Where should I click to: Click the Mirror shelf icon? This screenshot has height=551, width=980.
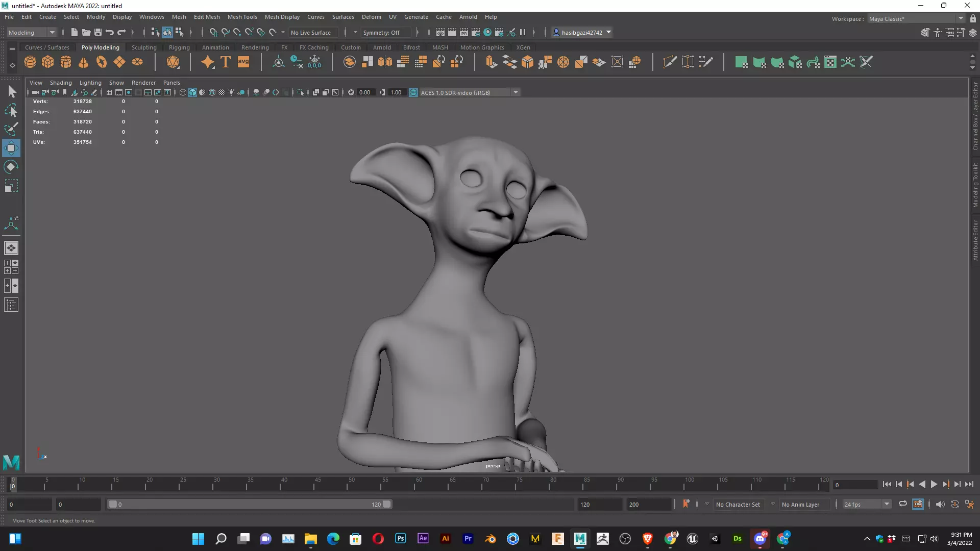385,62
